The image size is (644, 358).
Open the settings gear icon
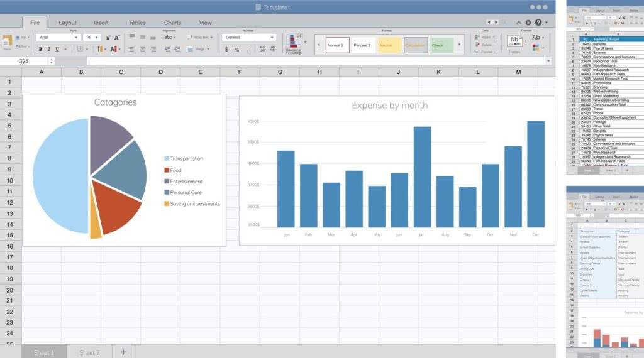(x=528, y=23)
